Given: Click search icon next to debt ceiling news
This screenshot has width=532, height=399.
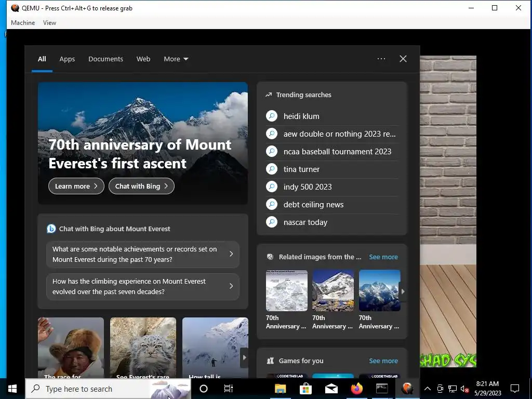Looking at the screenshot, I should [x=271, y=204].
